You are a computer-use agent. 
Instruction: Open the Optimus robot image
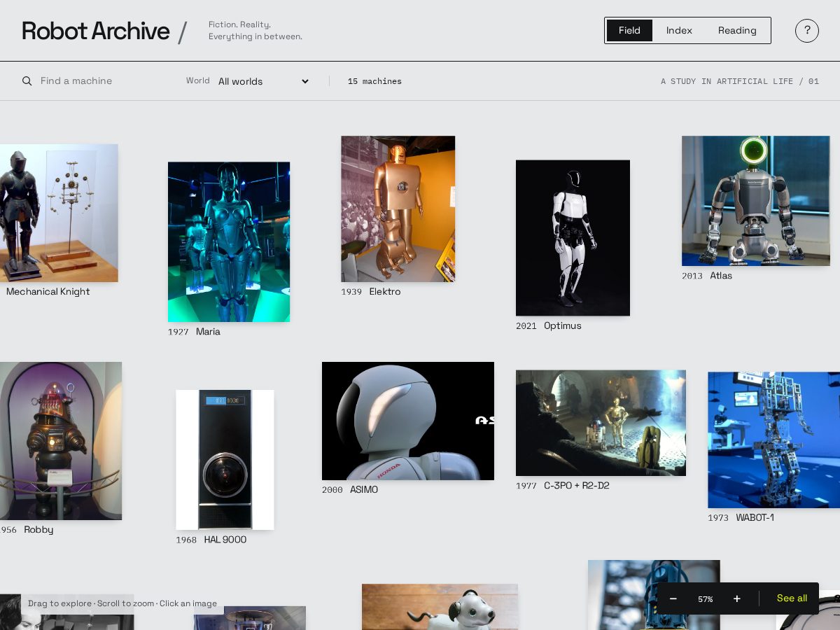573,238
